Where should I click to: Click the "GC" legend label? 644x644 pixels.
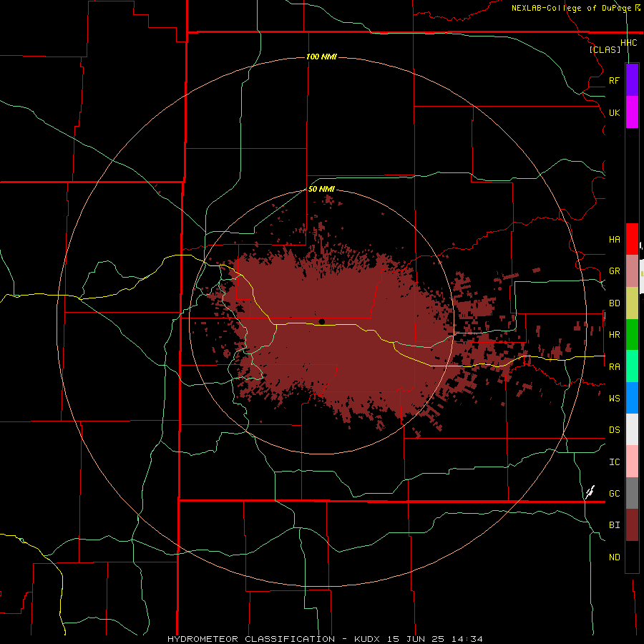point(614,494)
